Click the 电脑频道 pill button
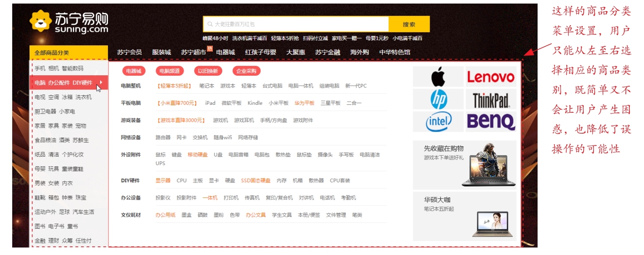The width and height of the screenshot is (644, 255). pyautogui.click(x=169, y=71)
